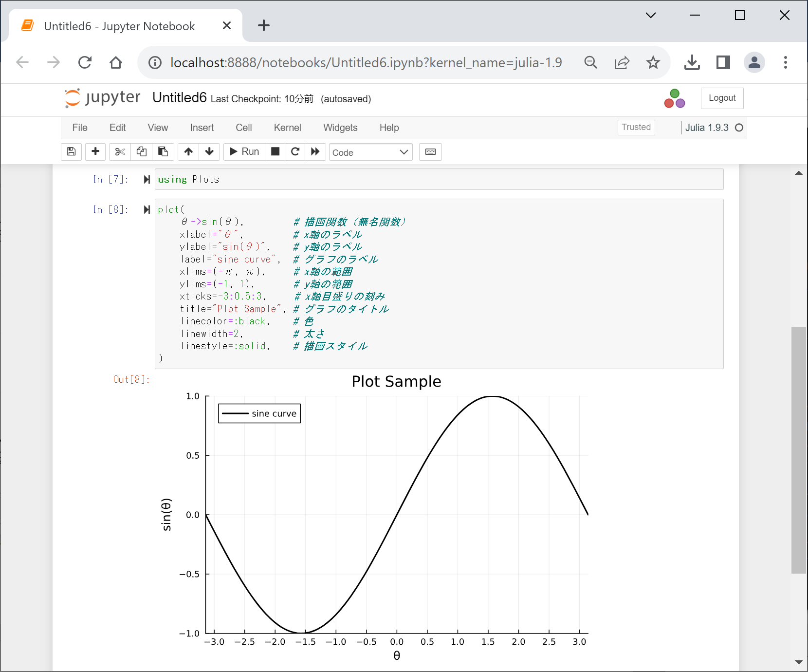Select the Untitled6 - Jupyter Notebook tab

tap(126, 26)
